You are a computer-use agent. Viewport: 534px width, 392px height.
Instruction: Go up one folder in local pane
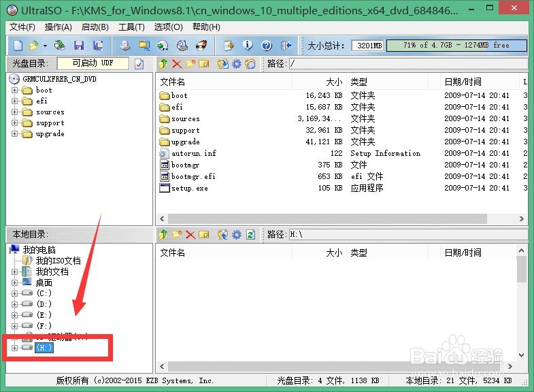pyautogui.click(x=163, y=234)
